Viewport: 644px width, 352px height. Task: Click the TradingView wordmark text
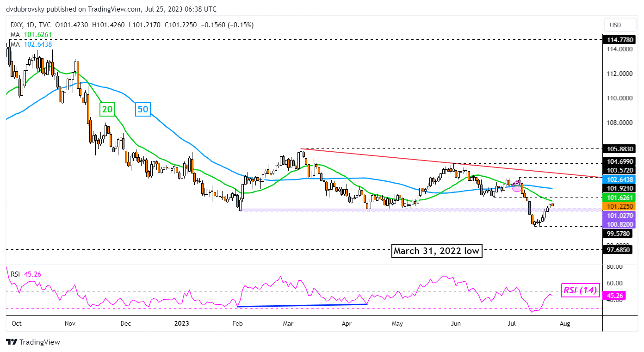pyautogui.click(x=40, y=342)
